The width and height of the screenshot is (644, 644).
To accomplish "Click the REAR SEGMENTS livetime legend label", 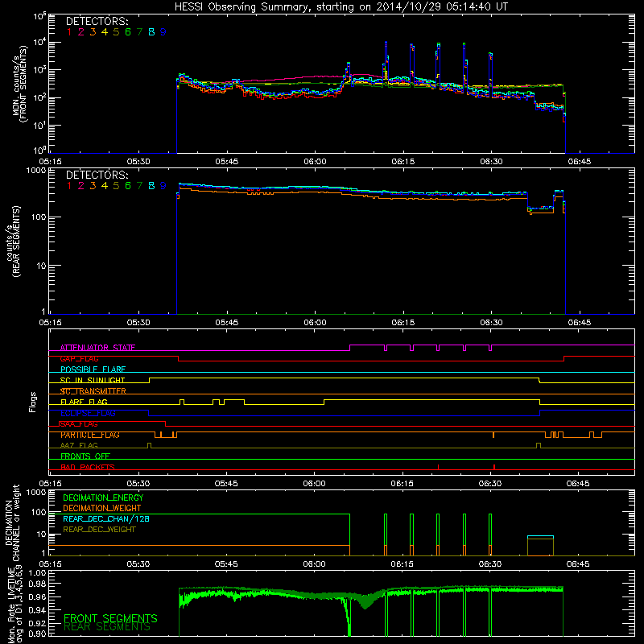I will (107, 627).
